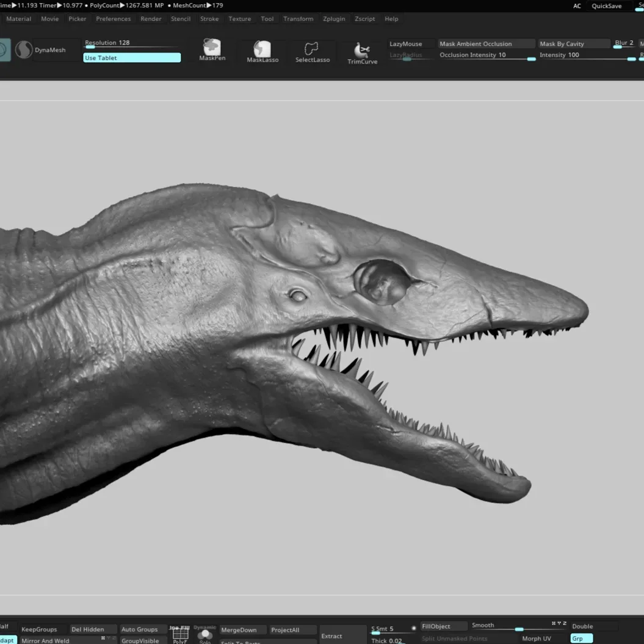Viewport: 644px width, 644px height.
Task: Activate the TrimCurve brush icon
Action: tap(362, 51)
